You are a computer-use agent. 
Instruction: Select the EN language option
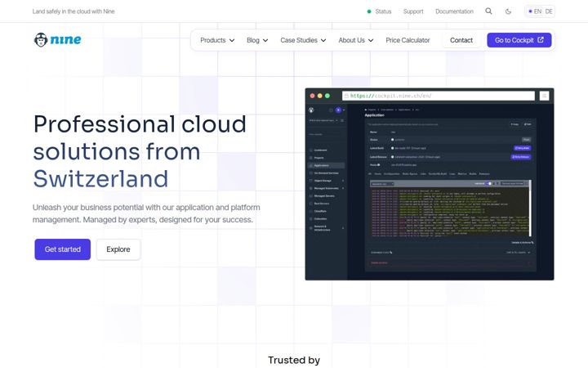click(x=535, y=11)
